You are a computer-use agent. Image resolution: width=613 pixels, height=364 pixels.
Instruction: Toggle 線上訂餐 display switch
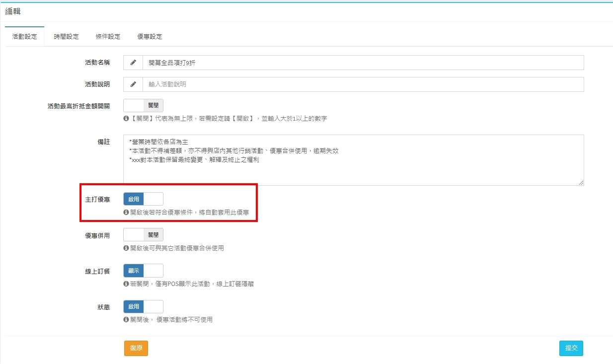pyautogui.click(x=143, y=271)
